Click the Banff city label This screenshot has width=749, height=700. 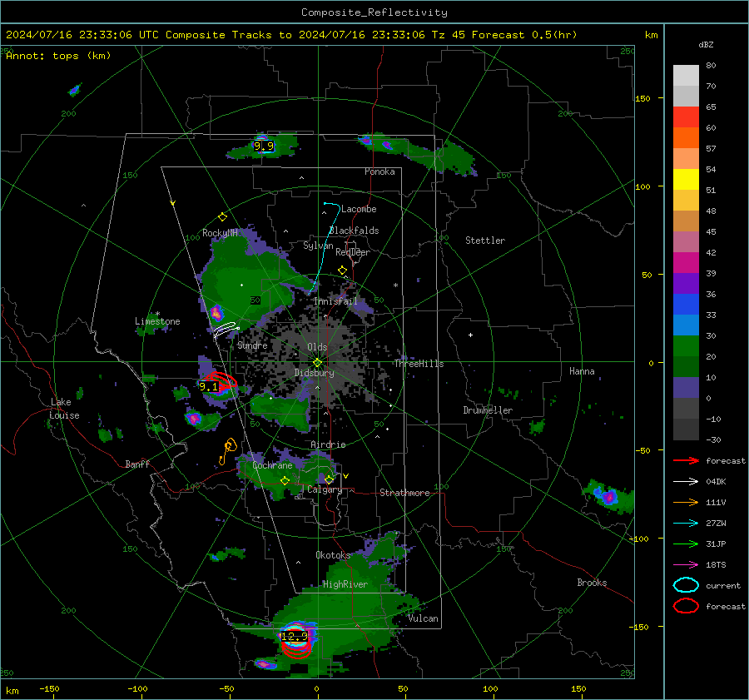coord(137,464)
